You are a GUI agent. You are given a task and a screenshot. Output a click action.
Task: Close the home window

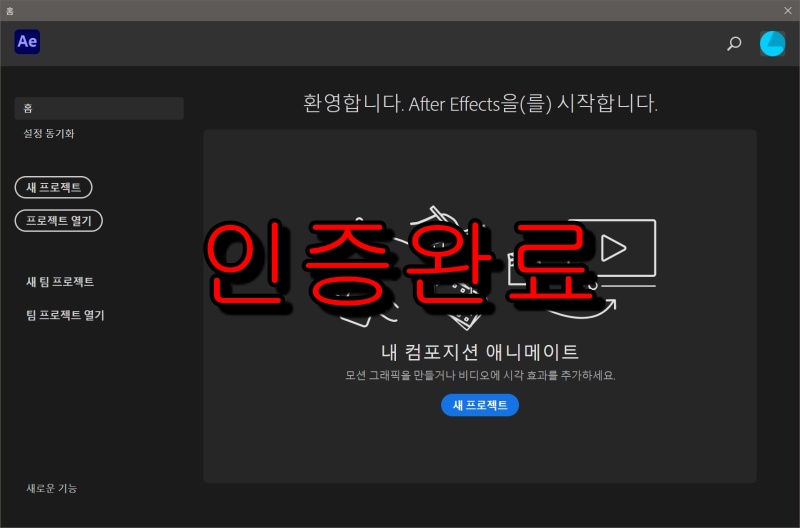point(788,10)
